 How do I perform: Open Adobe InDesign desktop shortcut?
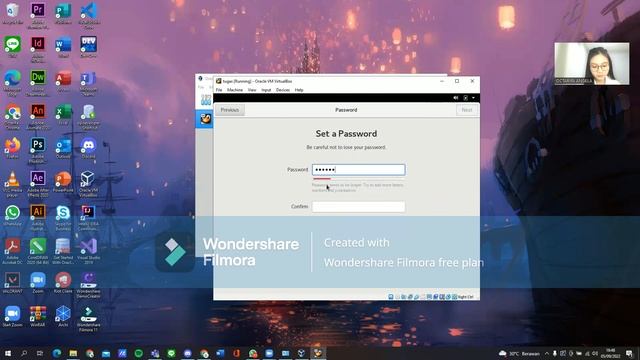click(x=38, y=48)
